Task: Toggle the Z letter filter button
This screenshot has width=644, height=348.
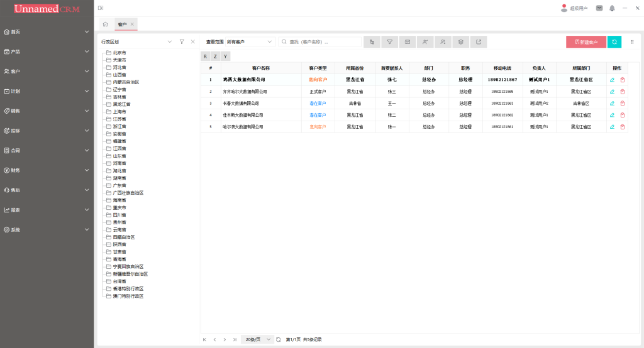Action: [216, 57]
